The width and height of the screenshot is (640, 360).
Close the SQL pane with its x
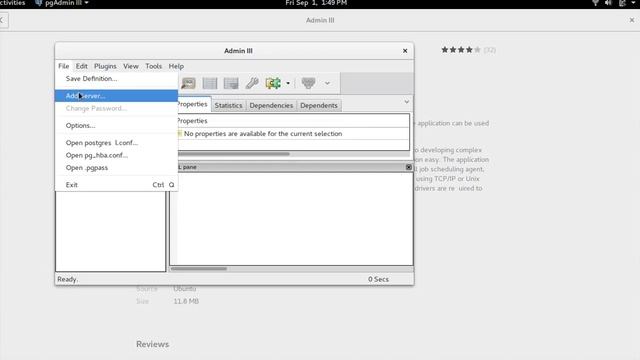click(x=409, y=167)
